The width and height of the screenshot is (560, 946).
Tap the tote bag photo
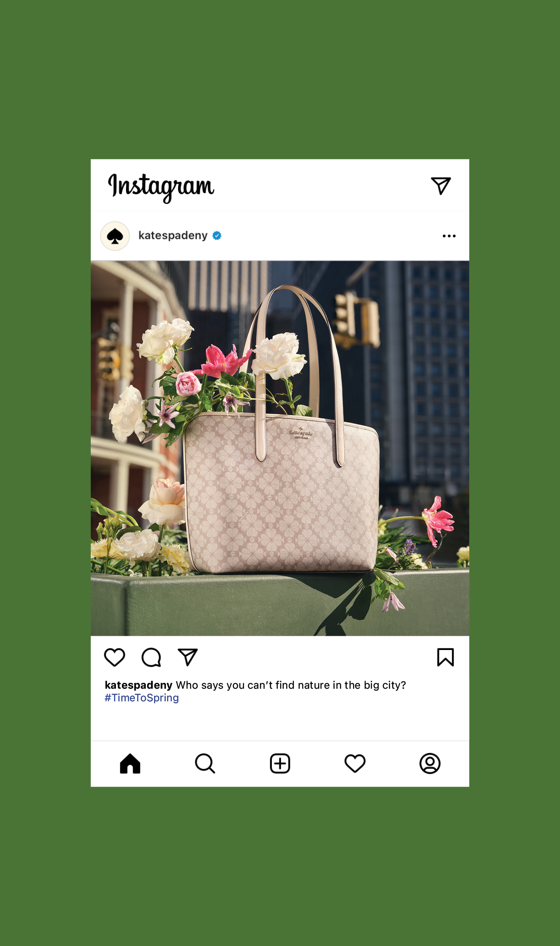pyautogui.click(x=280, y=448)
